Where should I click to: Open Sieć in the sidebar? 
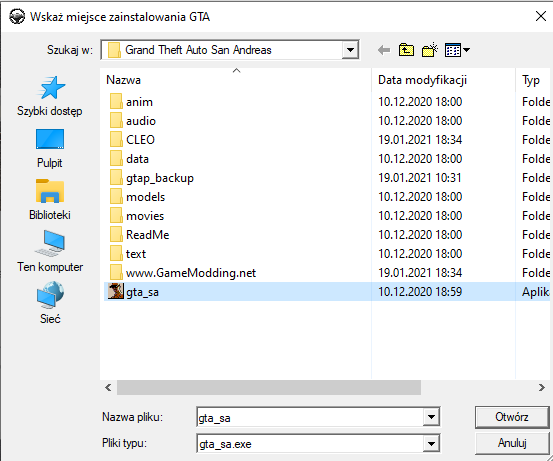[x=50, y=303]
